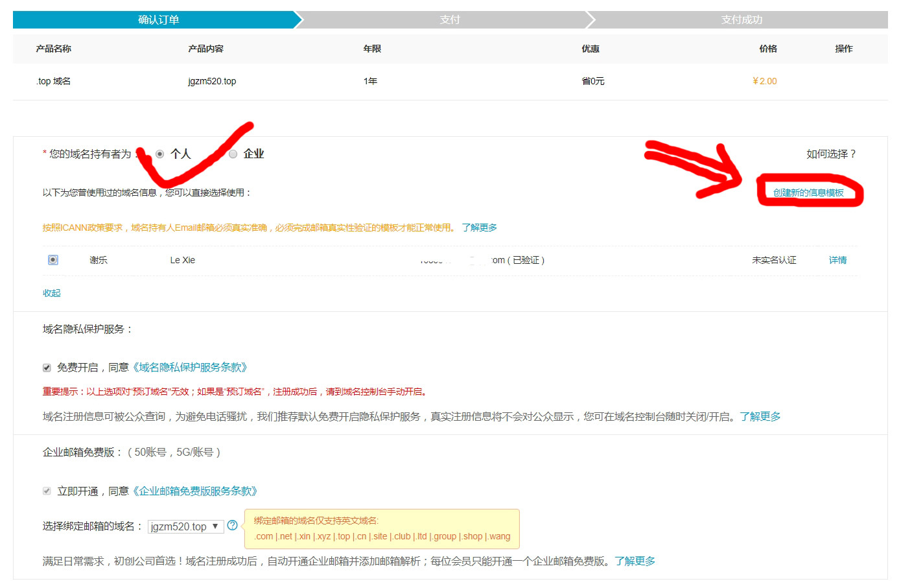912x588 pixels.
Task: View 详情 for the unverified template
Action: [837, 259]
